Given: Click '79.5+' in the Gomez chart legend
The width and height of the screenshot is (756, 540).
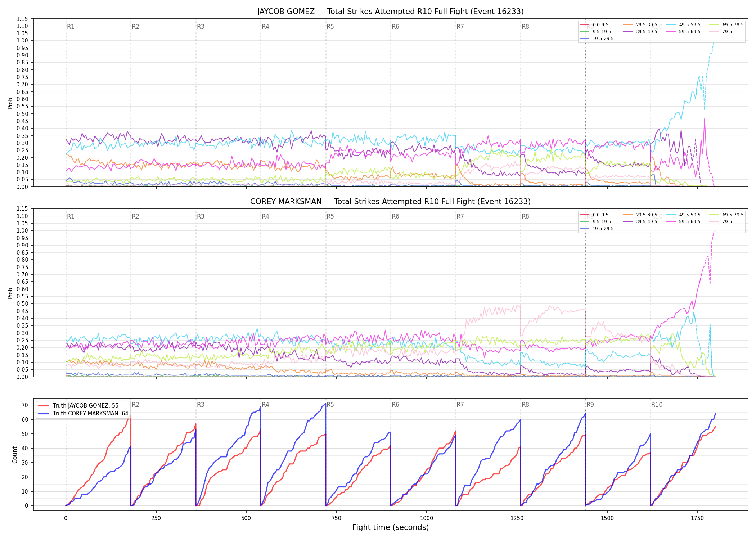Looking at the screenshot, I should [729, 32].
